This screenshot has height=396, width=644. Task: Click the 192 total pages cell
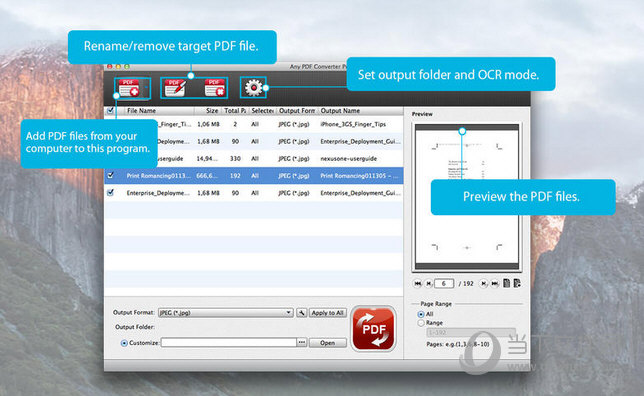click(x=235, y=175)
